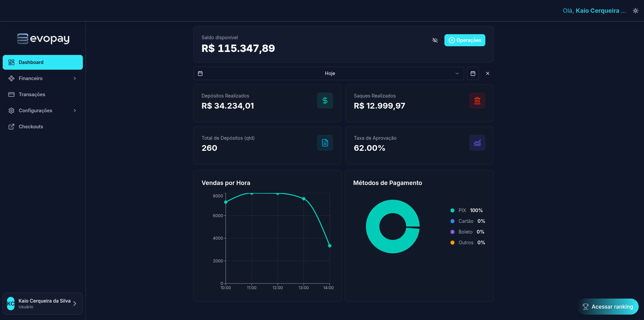Select the Dashboard grid icon
Viewport: 644px width, 320px height.
pos(11,62)
